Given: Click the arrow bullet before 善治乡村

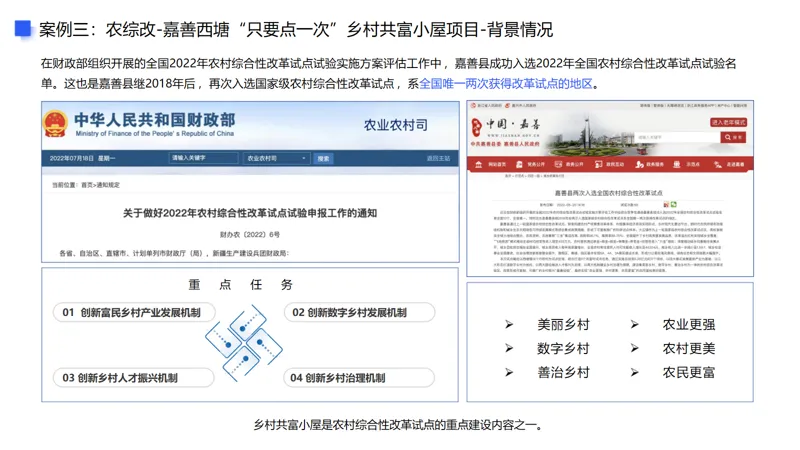Looking at the screenshot, I should [x=509, y=372].
